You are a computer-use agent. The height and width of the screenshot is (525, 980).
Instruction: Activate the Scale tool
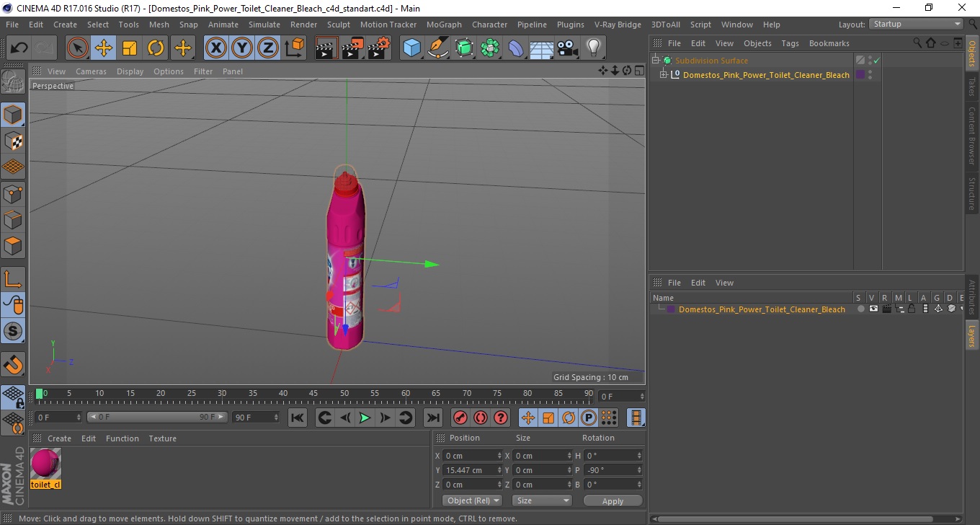tap(130, 48)
